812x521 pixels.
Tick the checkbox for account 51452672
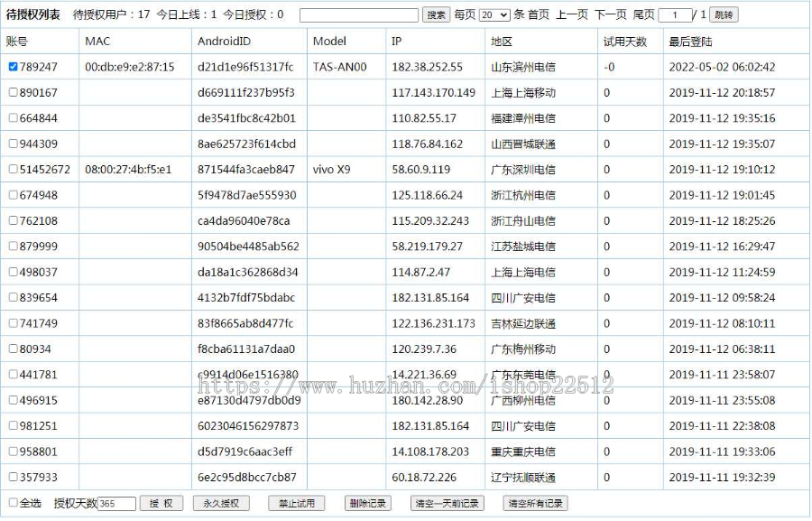coord(13,169)
